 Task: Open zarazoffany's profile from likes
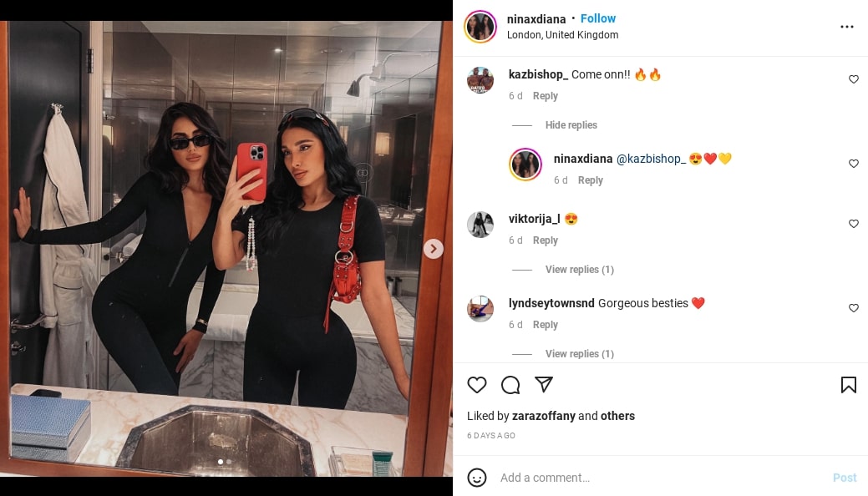[544, 416]
